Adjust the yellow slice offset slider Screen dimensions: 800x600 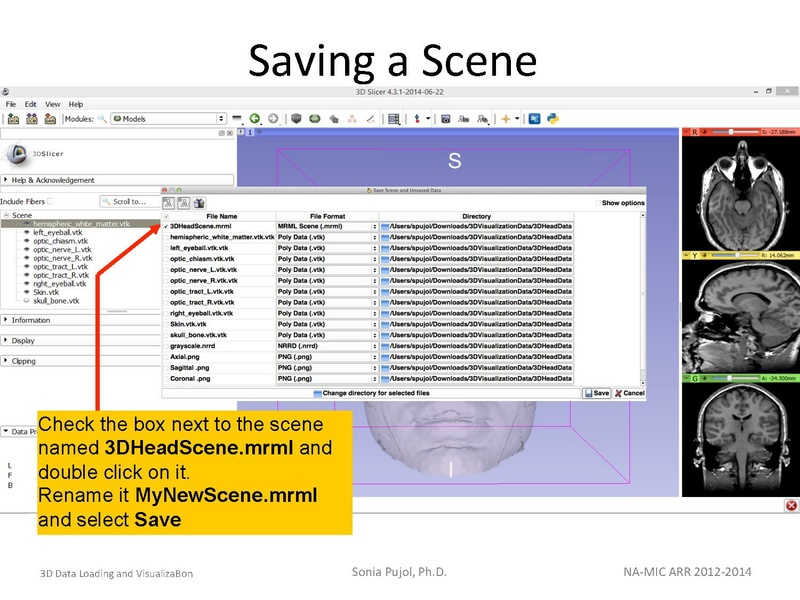coord(736,255)
